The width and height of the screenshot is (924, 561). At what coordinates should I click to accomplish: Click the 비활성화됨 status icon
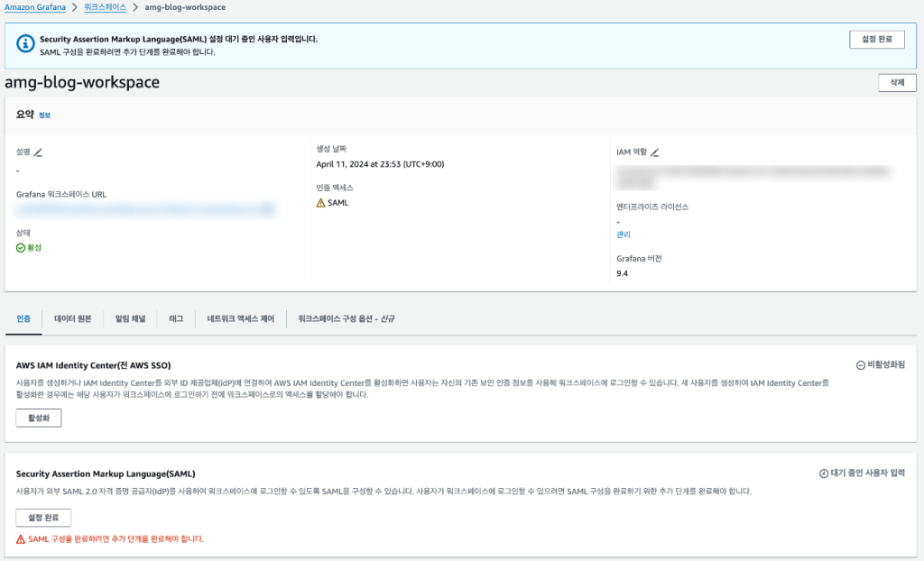click(860, 365)
